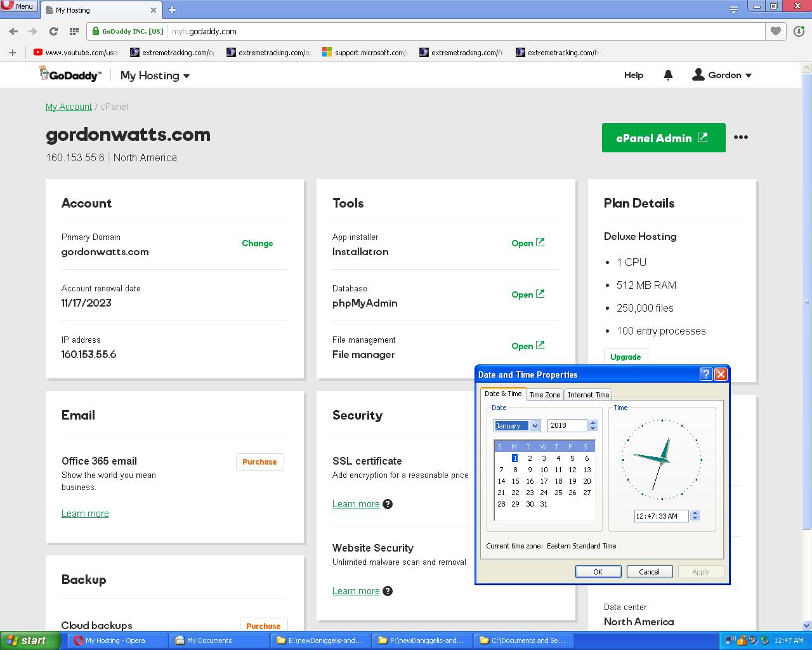The image size is (812, 650).
Task: Switch to Date & Time tab
Action: [503, 394]
